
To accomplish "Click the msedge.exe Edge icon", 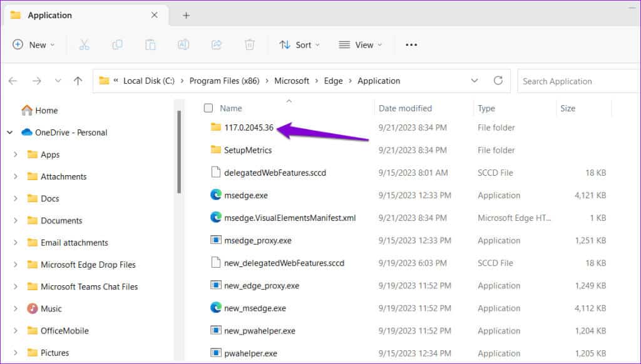I will [216, 195].
